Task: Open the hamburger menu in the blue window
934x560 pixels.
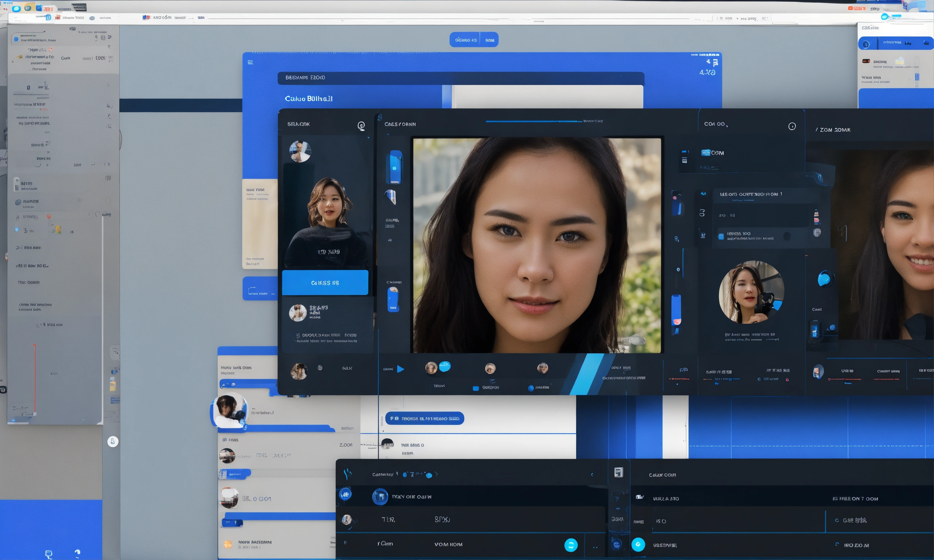Action: pyautogui.click(x=250, y=62)
